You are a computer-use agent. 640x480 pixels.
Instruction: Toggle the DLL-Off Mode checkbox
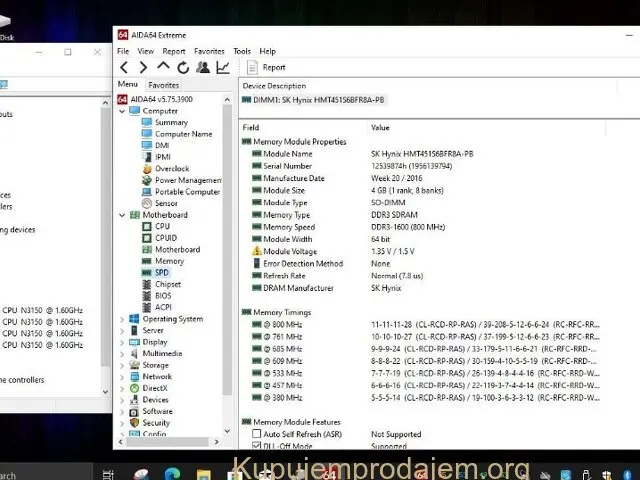click(257, 445)
